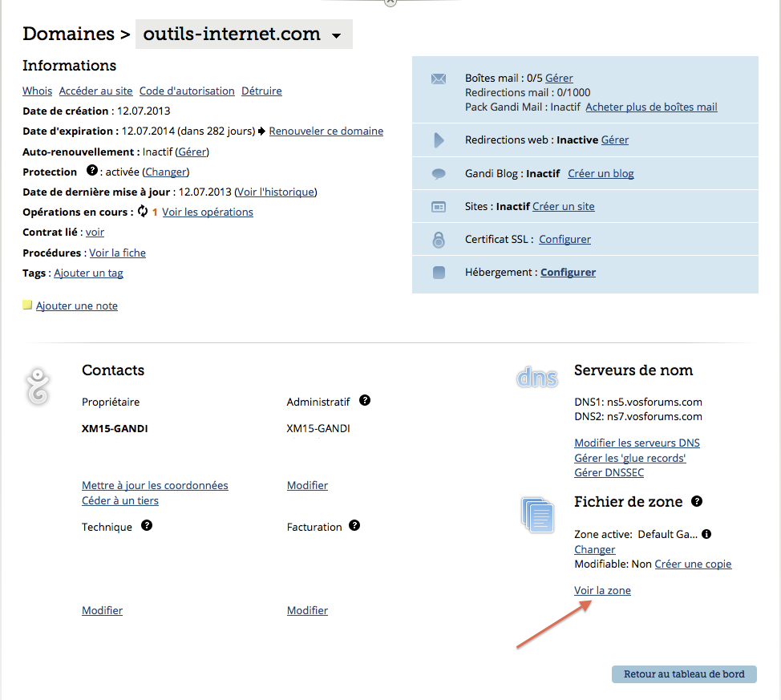781x700 pixels.
Task: Open Voir l'historique link
Action: point(276,192)
